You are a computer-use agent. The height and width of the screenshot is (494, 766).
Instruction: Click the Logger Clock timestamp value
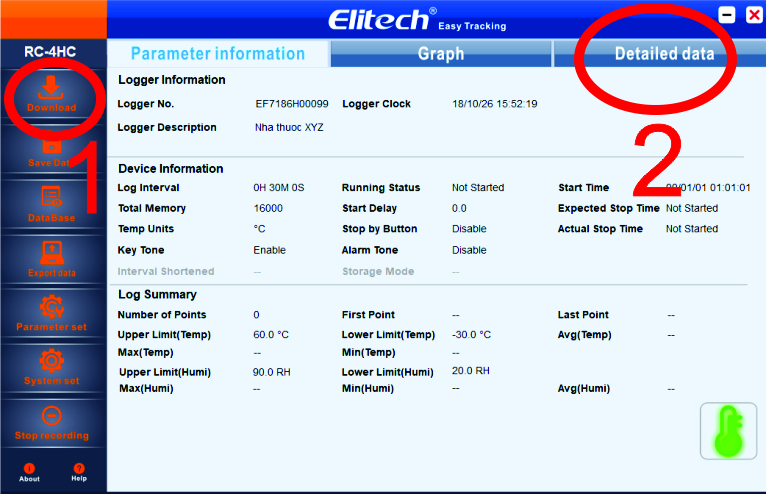click(494, 104)
